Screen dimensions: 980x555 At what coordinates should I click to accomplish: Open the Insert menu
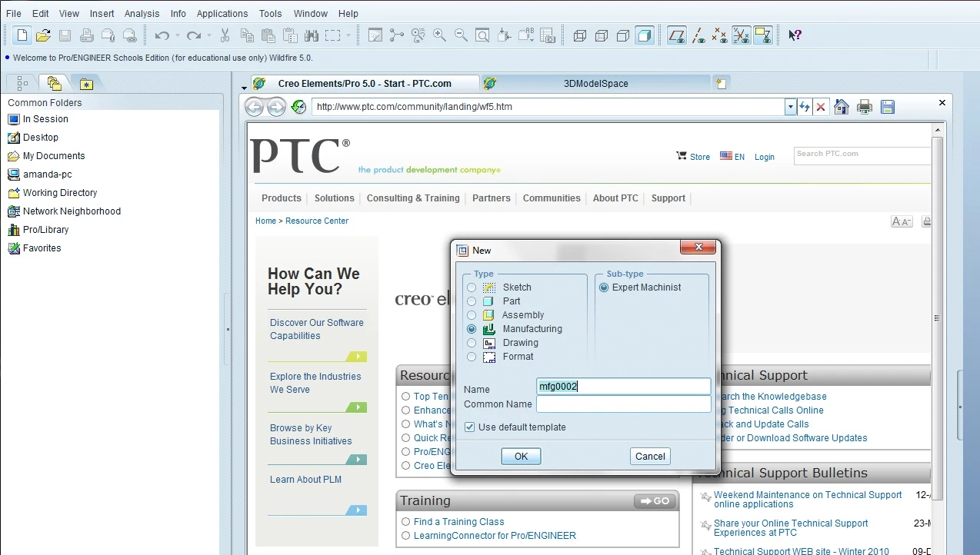pyautogui.click(x=102, y=13)
